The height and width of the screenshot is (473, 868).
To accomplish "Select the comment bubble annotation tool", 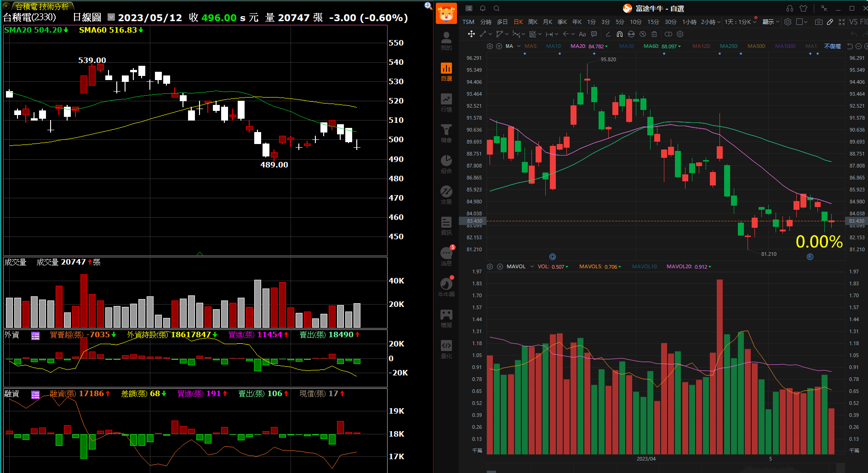I will 594,34.
